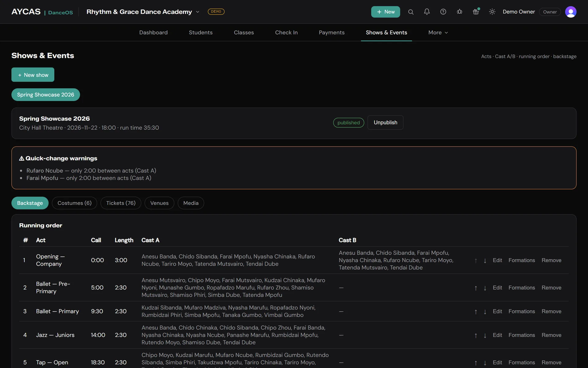588x368 pixels.
Task: Open the Payments tab
Action: click(332, 33)
